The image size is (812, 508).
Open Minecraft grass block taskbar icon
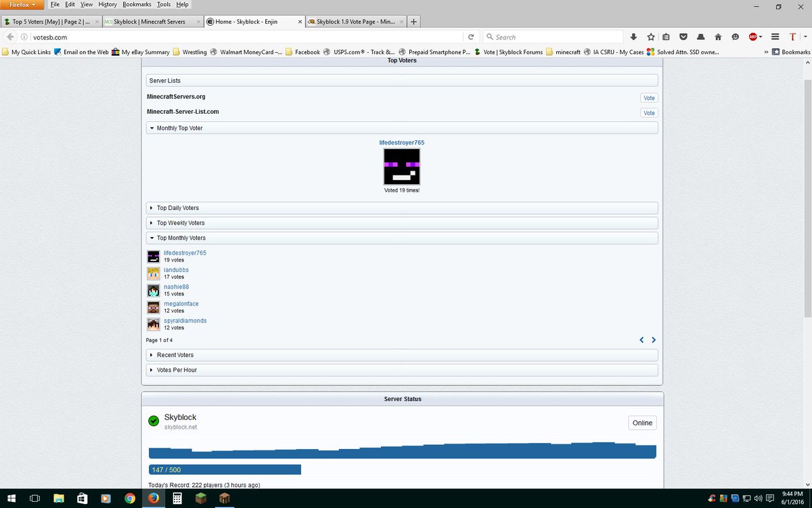[x=201, y=499]
